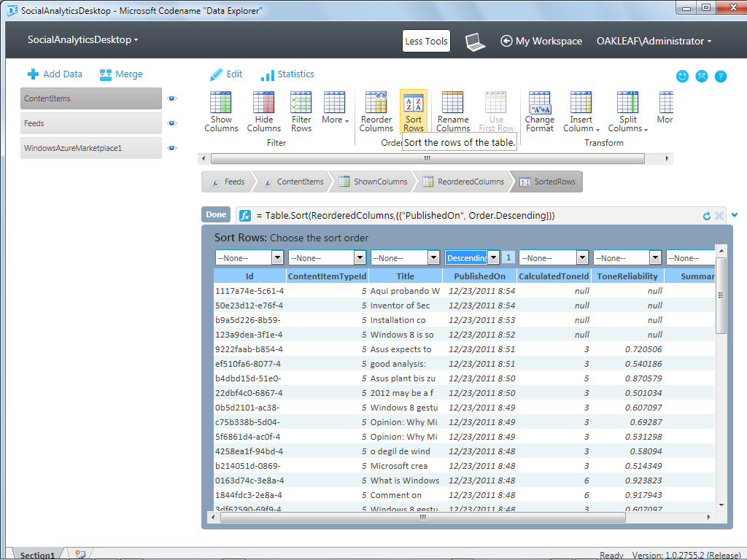Click the Statistics ribbon tab
Screen dimensions: 747x560
point(287,74)
